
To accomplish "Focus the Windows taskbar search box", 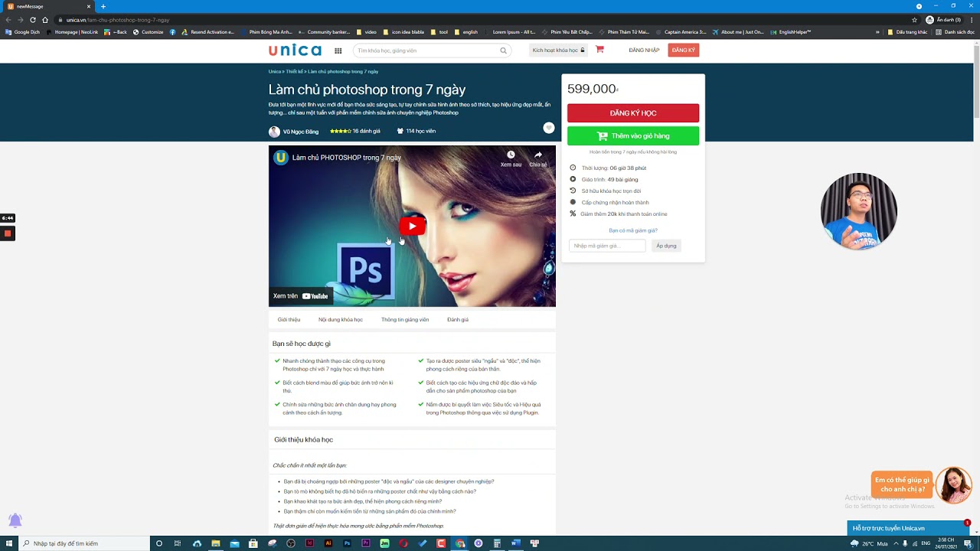I will click(x=83, y=543).
